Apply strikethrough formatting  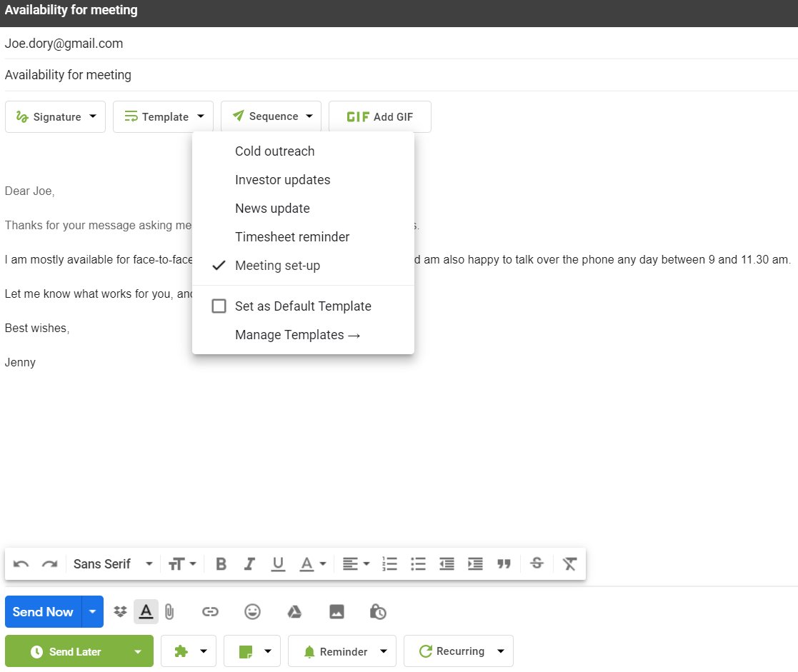[537, 563]
